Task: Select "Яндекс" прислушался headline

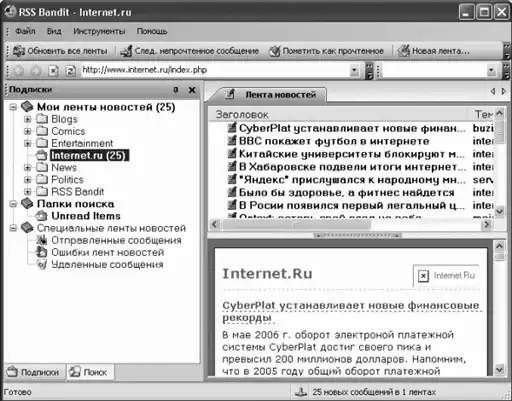Action: point(352,180)
